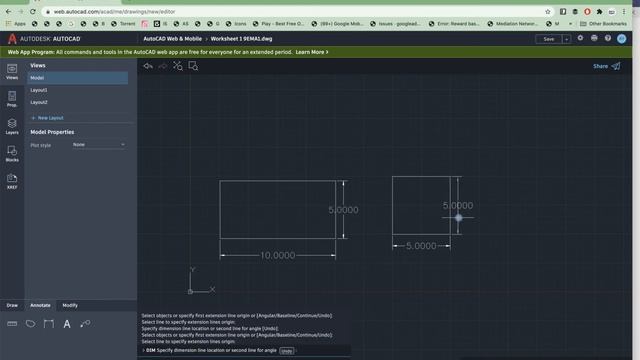Select the zoom window icon
640x360 pixels.
point(193,66)
